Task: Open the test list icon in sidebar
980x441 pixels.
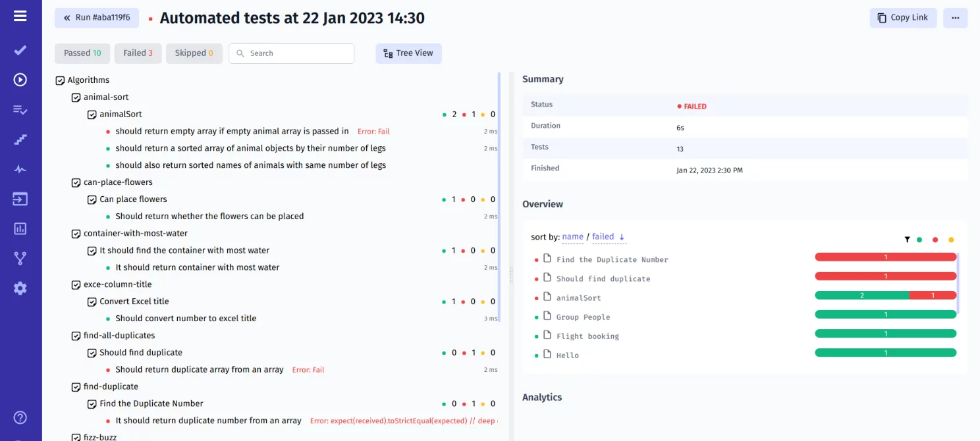Action: [20, 109]
